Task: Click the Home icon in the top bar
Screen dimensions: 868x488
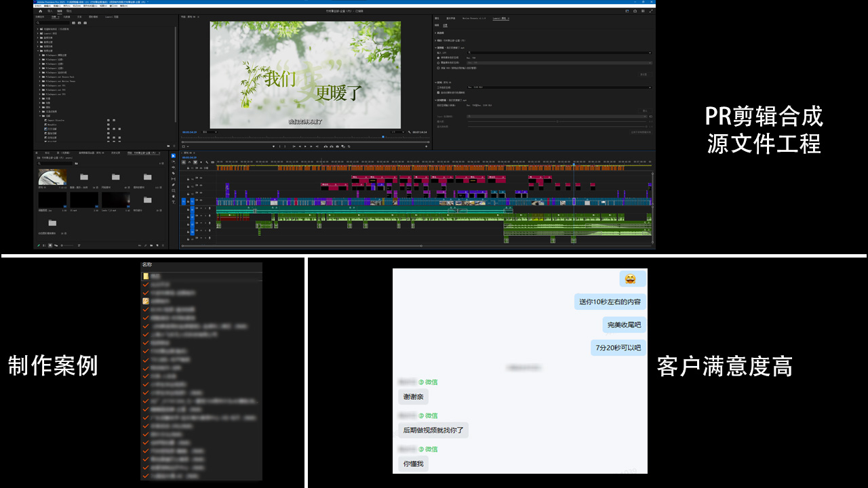Action: [x=40, y=11]
